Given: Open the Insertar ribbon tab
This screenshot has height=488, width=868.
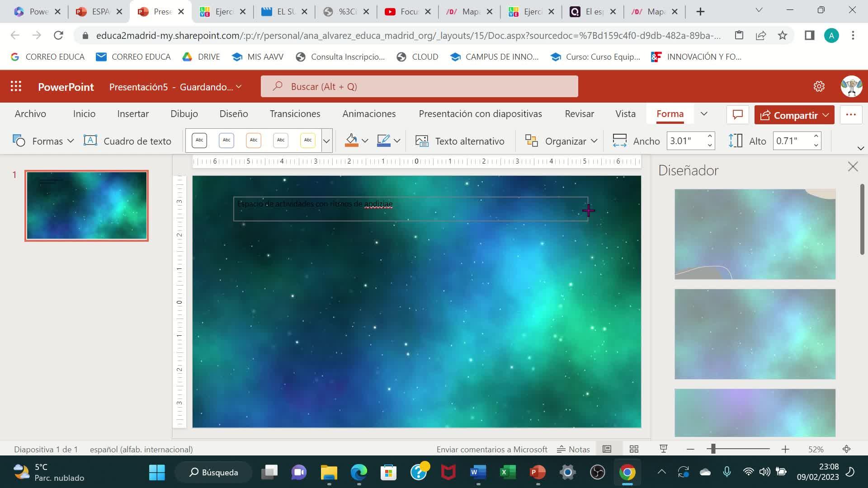Looking at the screenshot, I should click(x=132, y=114).
